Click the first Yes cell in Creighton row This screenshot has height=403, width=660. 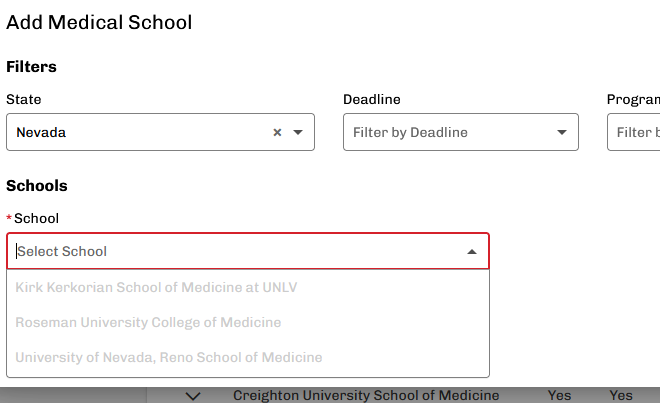[x=560, y=396]
